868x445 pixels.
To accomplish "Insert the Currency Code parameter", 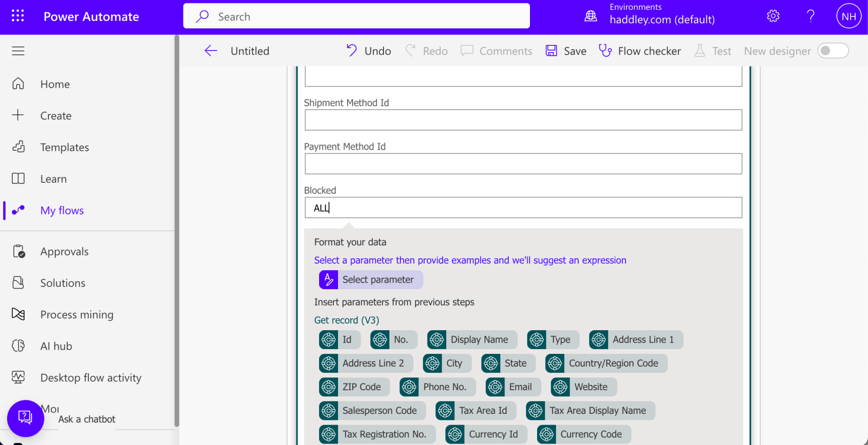I will coord(584,434).
